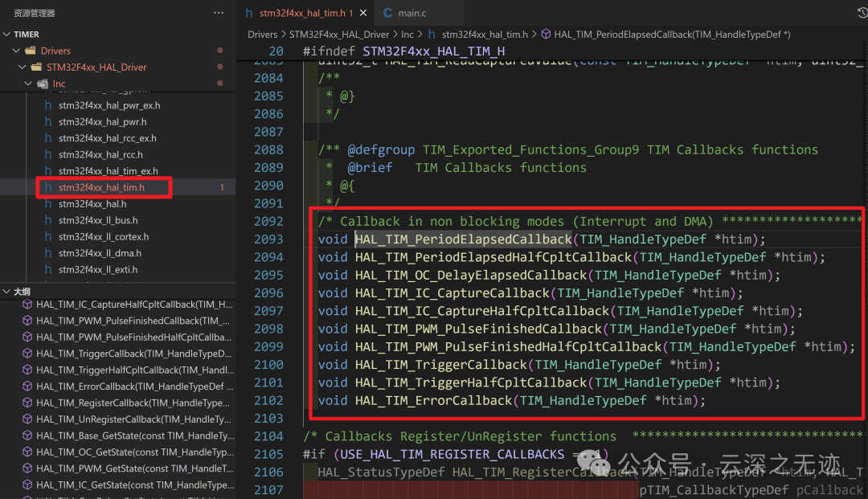The width and height of the screenshot is (868, 499).
Task: Click the function icon beside HAL_TIM_Base_GetState outline
Action: pyautogui.click(x=27, y=436)
